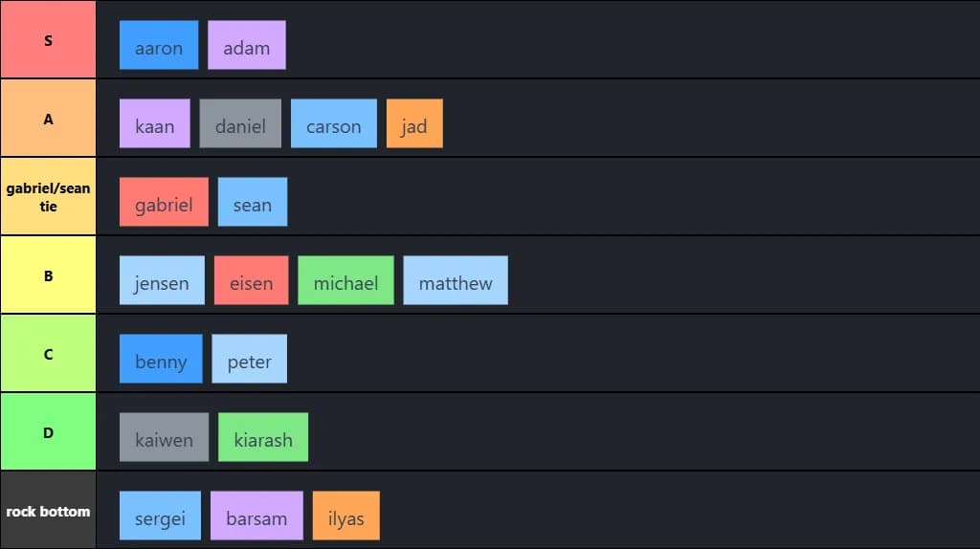Click the orange jad tile

pyautogui.click(x=414, y=123)
